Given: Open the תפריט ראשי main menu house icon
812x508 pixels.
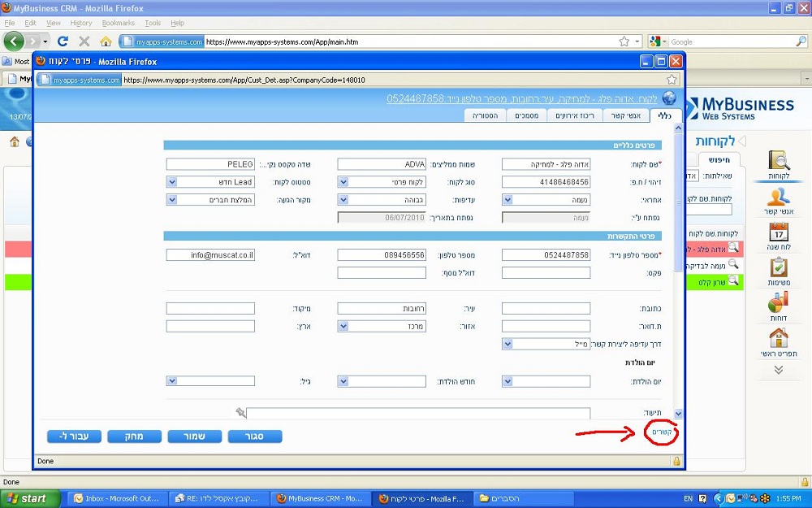Looking at the screenshot, I should click(779, 343).
